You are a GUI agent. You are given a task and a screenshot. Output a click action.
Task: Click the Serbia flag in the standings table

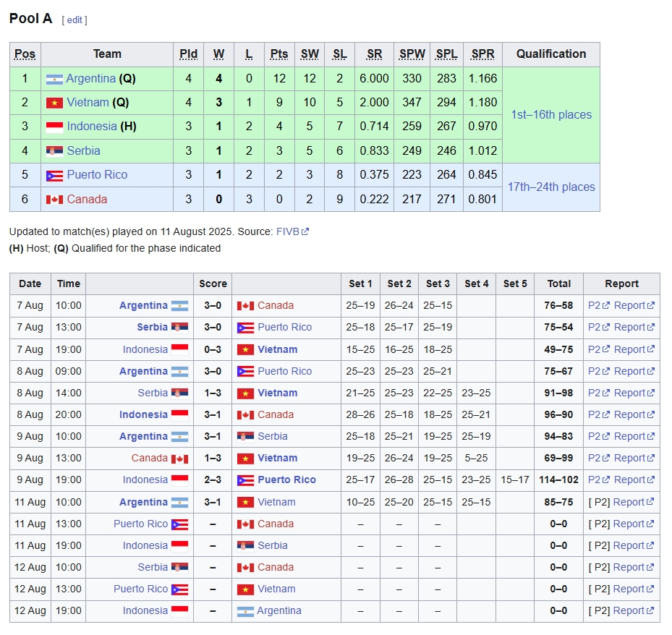click(54, 151)
